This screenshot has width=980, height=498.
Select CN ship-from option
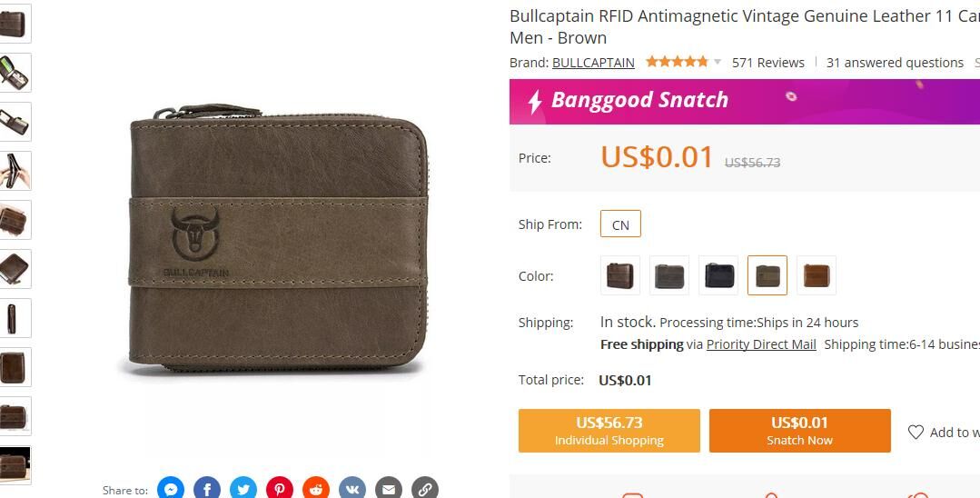[620, 224]
